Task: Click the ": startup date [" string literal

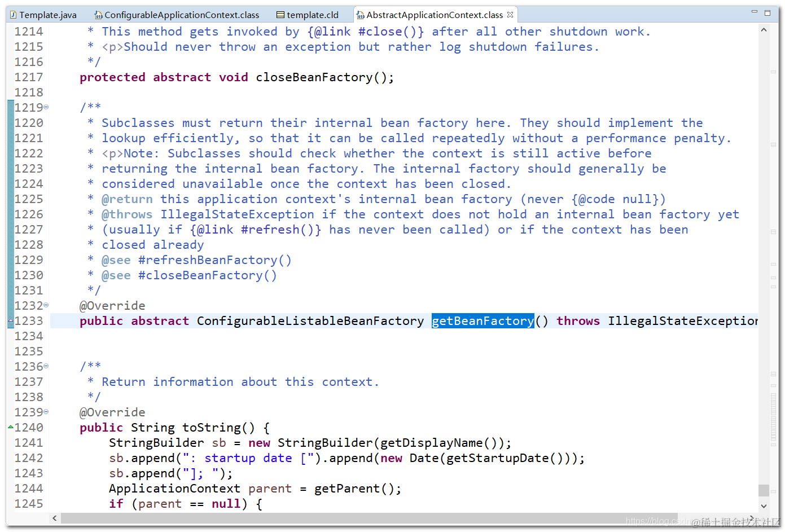Action: point(248,458)
